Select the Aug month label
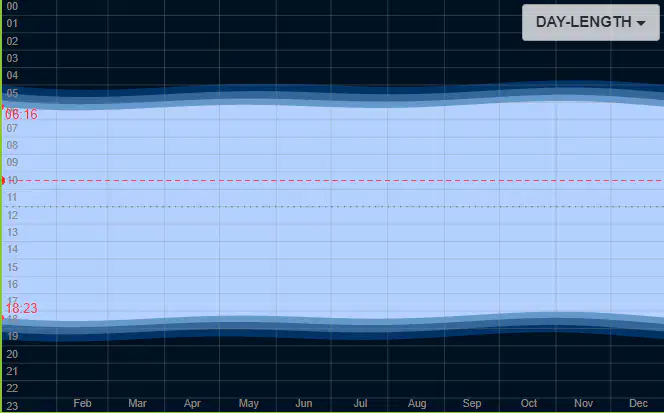Screen dimensions: 664x413 tap(417, 403)
